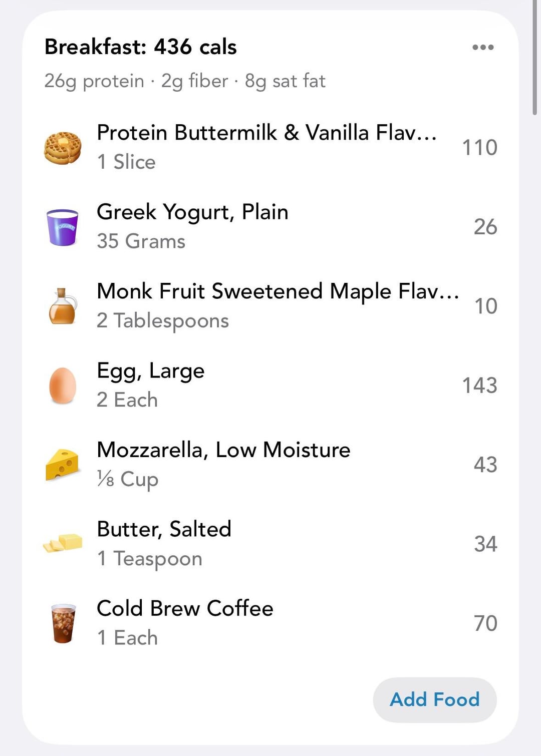Screen dimensions: 541x756
Task: Tap the Greek yogurt cup icon
Action: pyautogui.click(x=63, y=227)
